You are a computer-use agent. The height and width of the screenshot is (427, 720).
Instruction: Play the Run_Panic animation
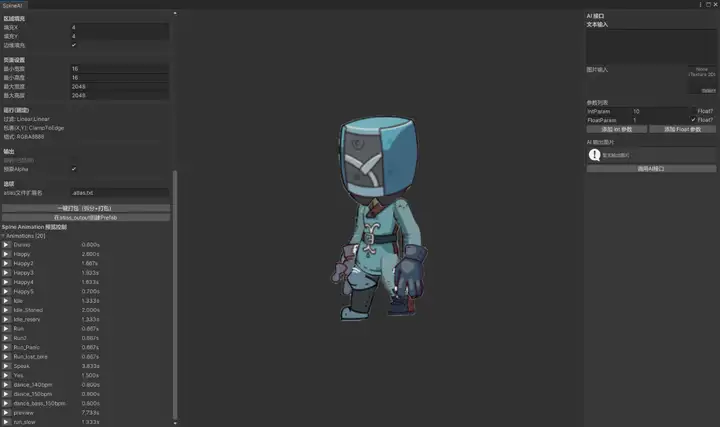point(6,347)
